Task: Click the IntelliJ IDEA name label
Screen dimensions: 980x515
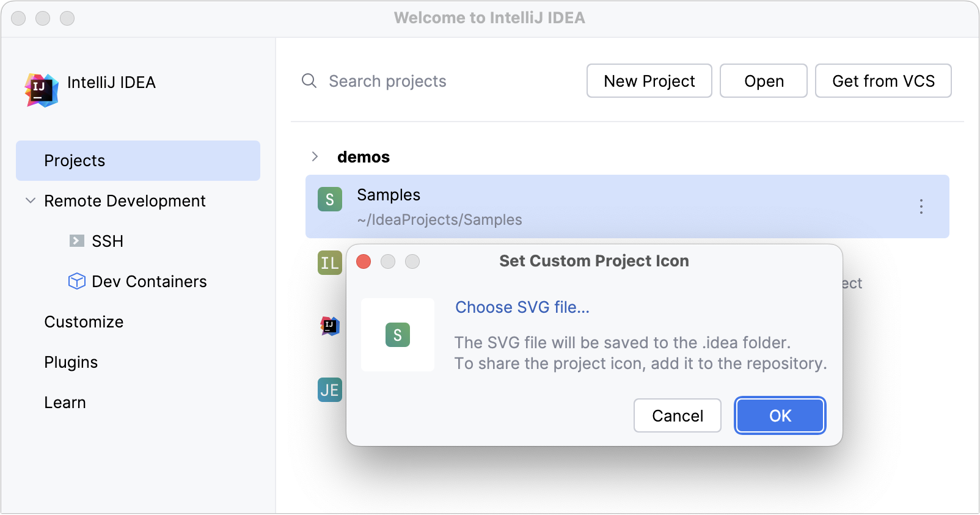Action: (111, 82)
